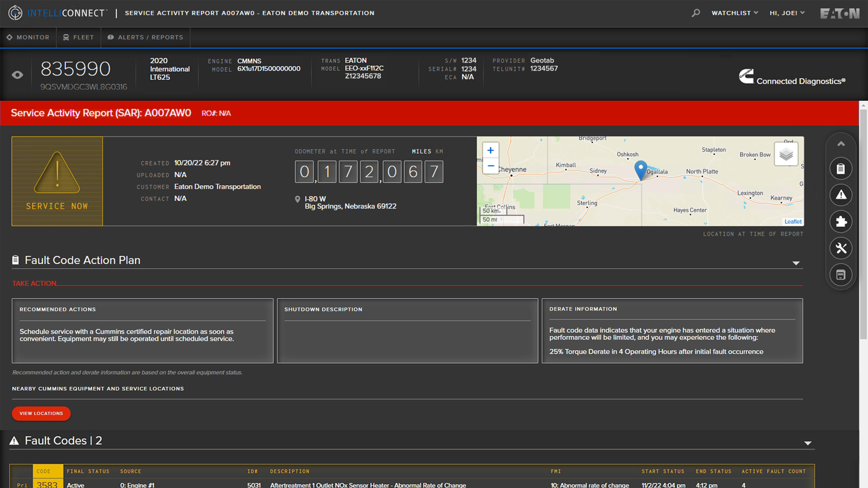Open the search magnifier in the header
868x488 pixels.
click(696, 13)
